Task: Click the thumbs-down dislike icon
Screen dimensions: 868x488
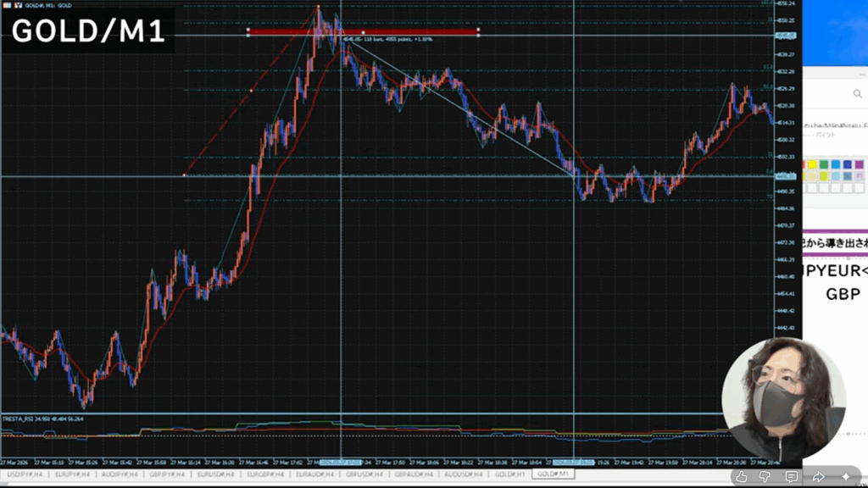Action: point(767,476)
